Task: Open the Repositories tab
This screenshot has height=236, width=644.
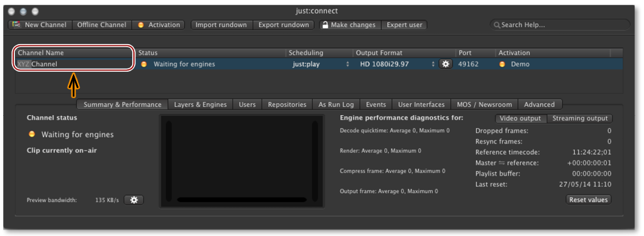Action: point(287,104)
